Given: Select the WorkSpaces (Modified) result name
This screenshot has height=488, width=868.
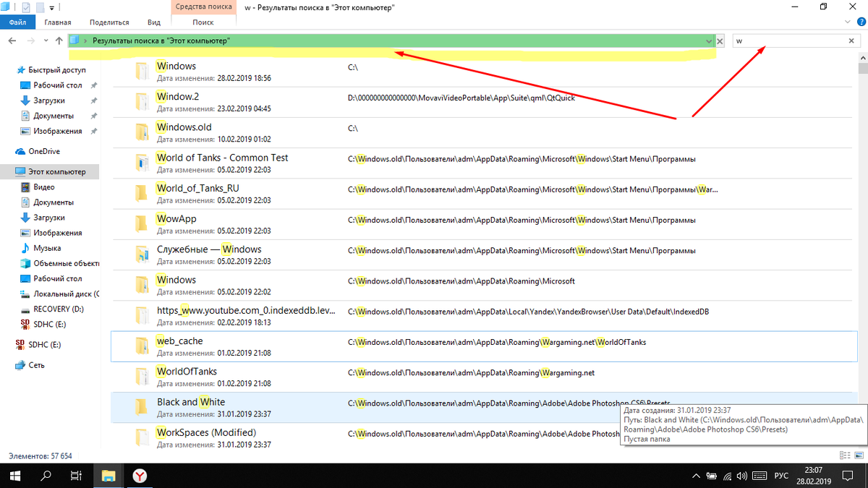Looking at the screenshot, I should (206, 432).
